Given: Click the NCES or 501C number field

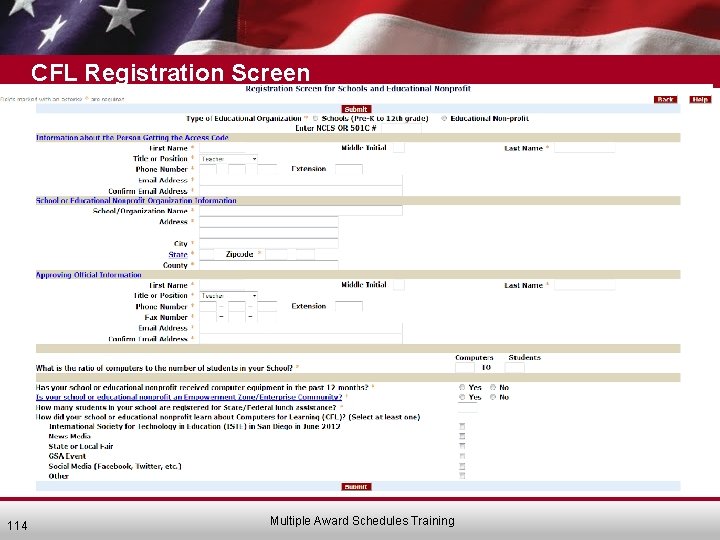Looking at the screenshot, I should [401, 128].
